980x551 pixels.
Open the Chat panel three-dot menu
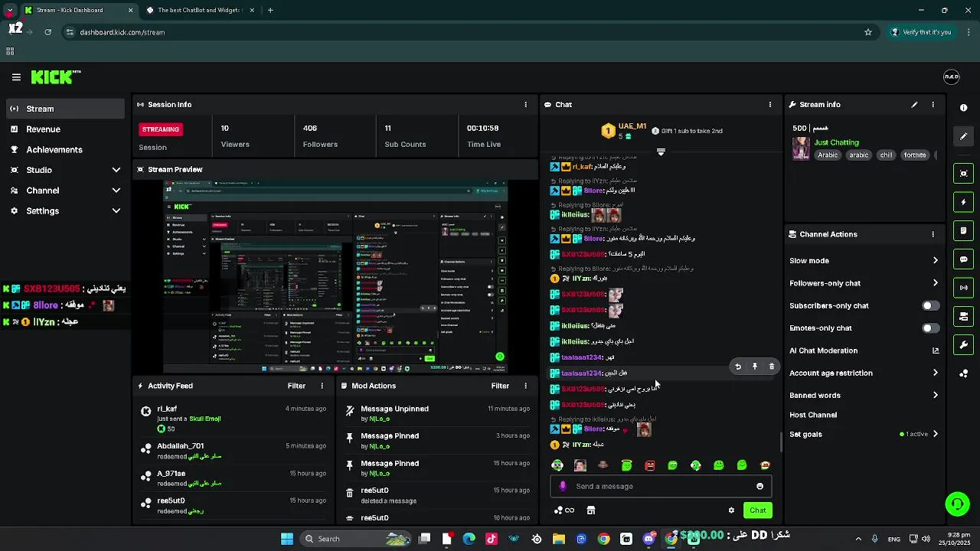click(770, 105)
